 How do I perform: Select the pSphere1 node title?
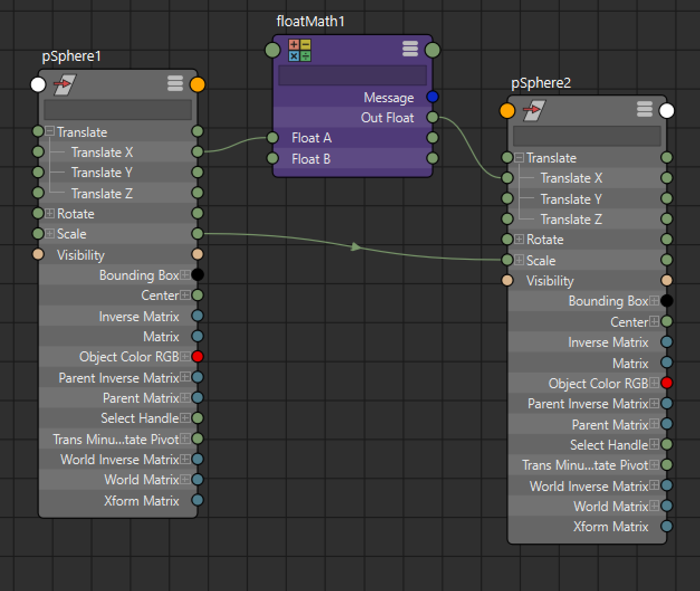(x=71, y=56)
